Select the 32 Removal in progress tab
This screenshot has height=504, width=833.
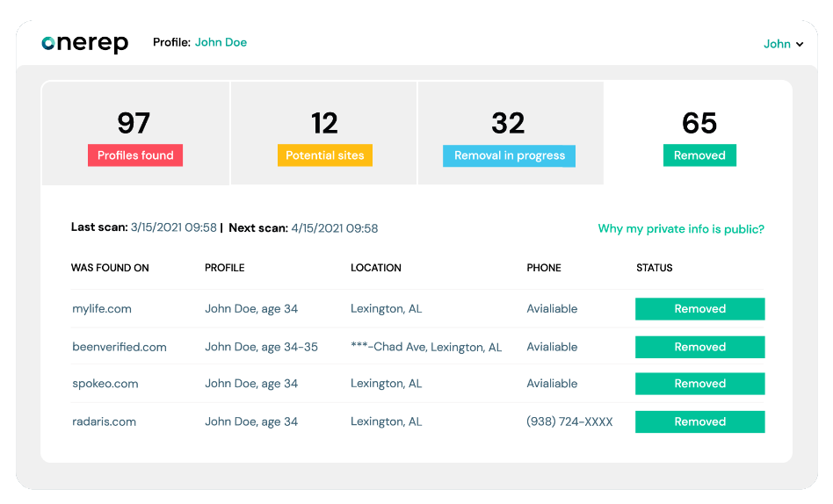coord(511,133)
